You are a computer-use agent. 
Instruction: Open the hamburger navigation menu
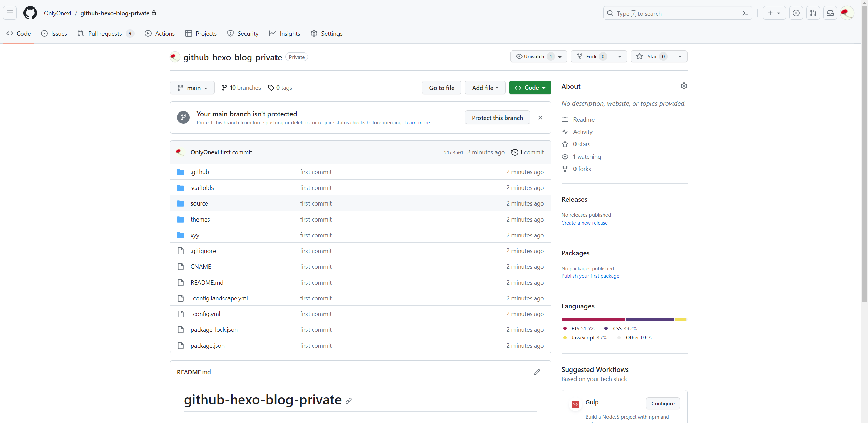[10, 13]
